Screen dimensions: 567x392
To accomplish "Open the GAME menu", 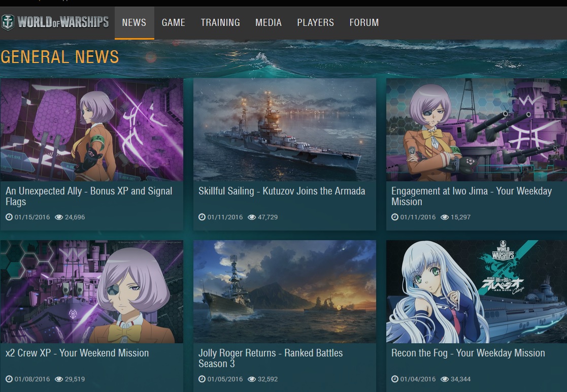I will 173,22.
